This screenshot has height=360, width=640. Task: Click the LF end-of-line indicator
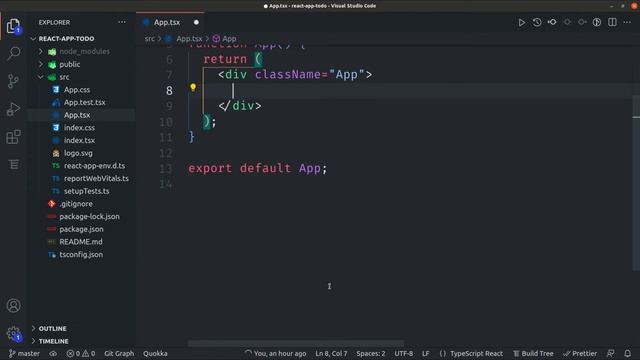point(426,353)
